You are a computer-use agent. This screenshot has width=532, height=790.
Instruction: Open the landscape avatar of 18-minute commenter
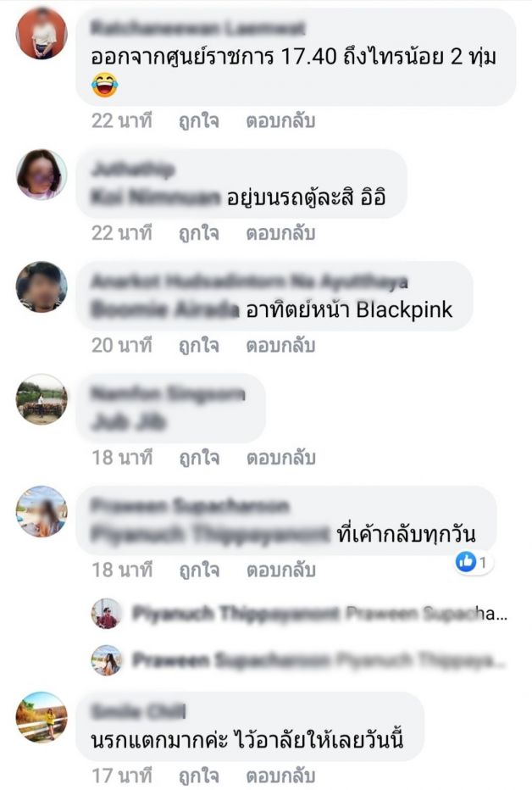click(42, 399)
